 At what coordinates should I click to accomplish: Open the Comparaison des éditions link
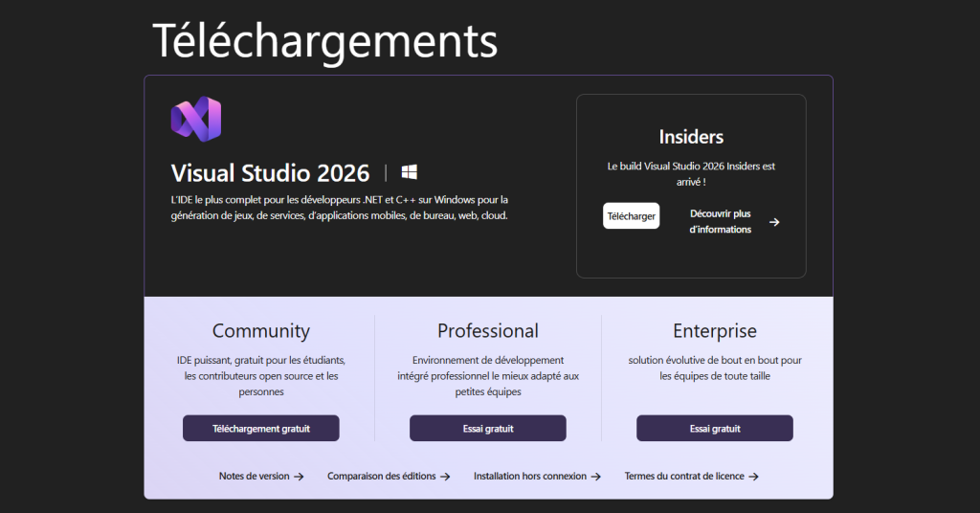pos(381,477)
